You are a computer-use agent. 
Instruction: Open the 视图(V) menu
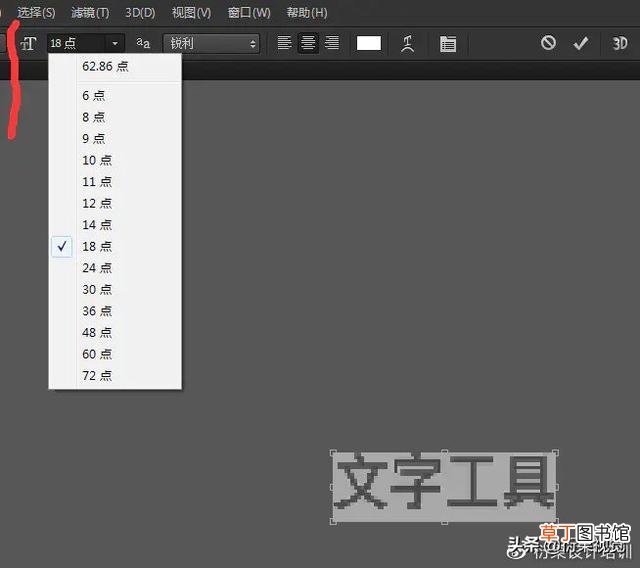(x=191, y=13)
